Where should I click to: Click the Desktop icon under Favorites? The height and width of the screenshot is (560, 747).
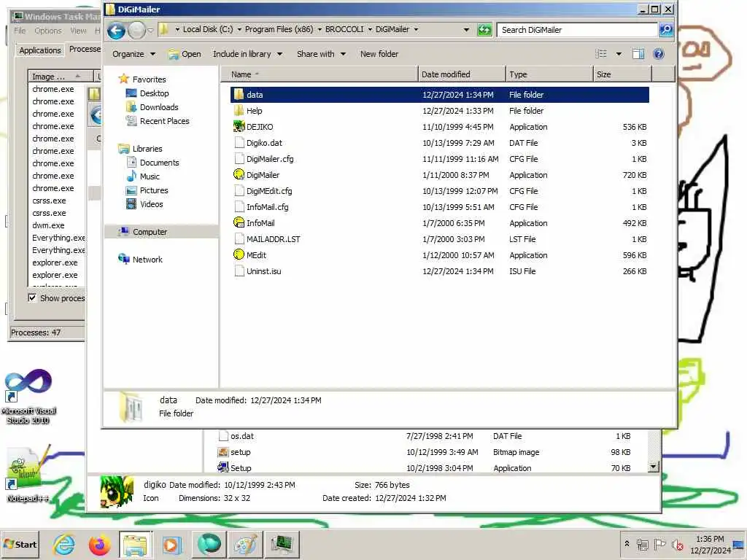coord(131,93)
